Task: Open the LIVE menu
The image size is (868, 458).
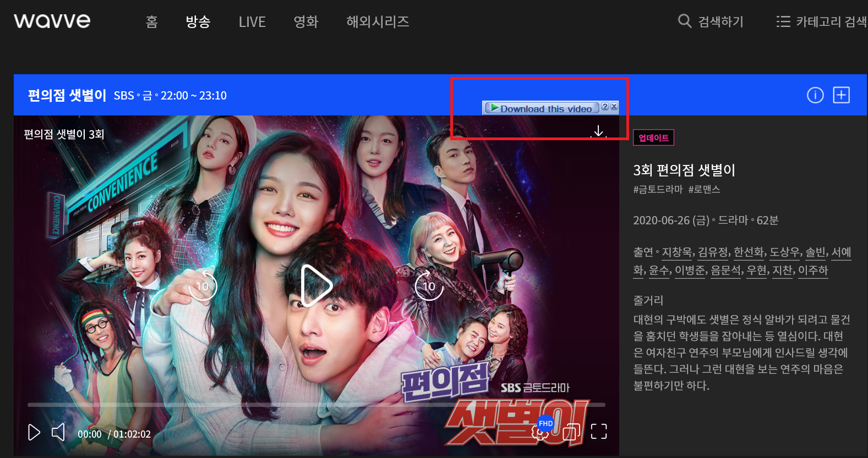Action: tap(252, 22)
